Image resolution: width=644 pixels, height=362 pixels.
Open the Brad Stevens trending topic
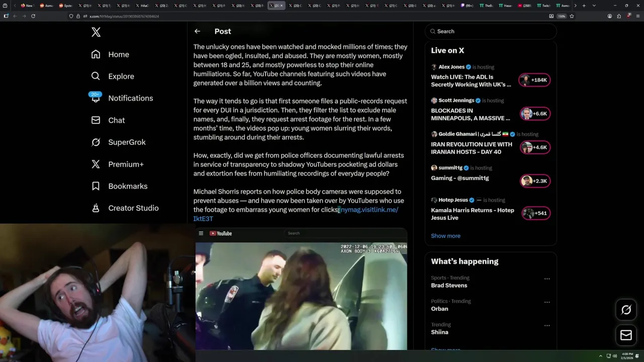click(449, 286)
